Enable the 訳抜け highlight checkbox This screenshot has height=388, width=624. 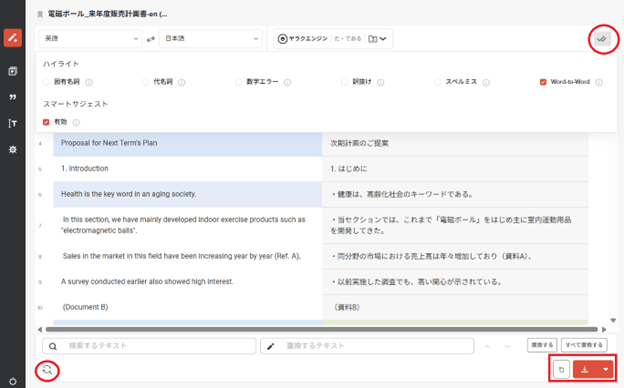[x=344, y=82]
